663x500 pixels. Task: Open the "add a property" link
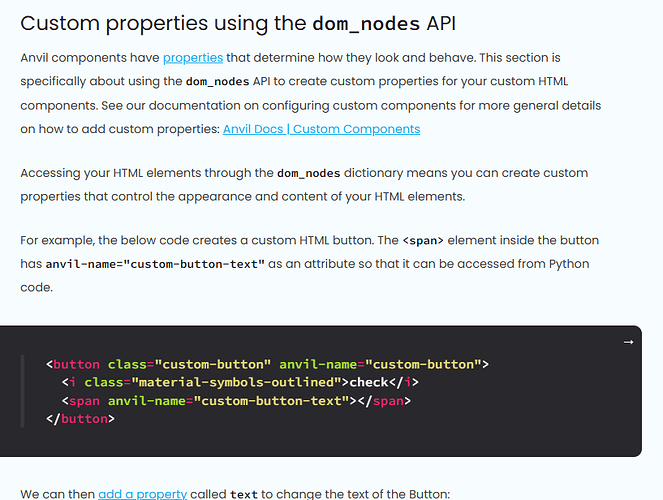click(156, 493)
